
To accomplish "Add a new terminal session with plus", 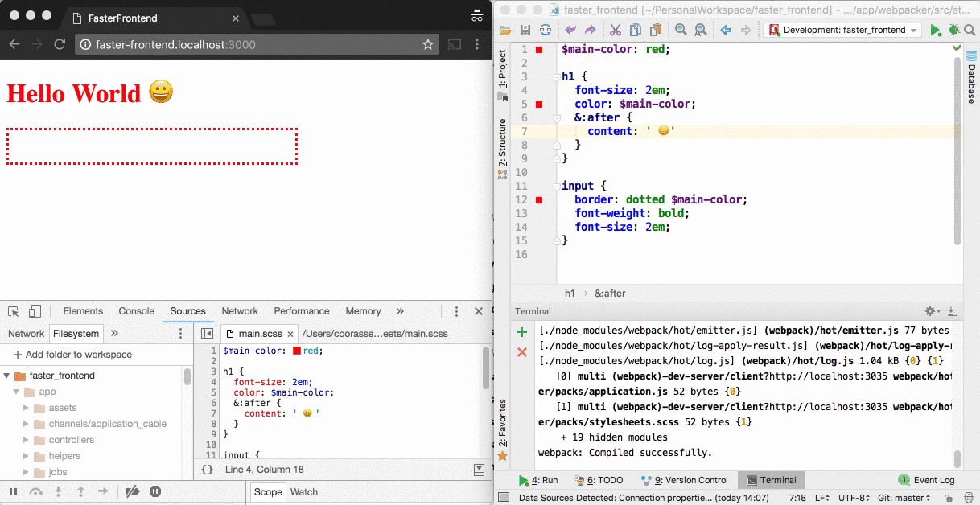I will click(522, 331).
